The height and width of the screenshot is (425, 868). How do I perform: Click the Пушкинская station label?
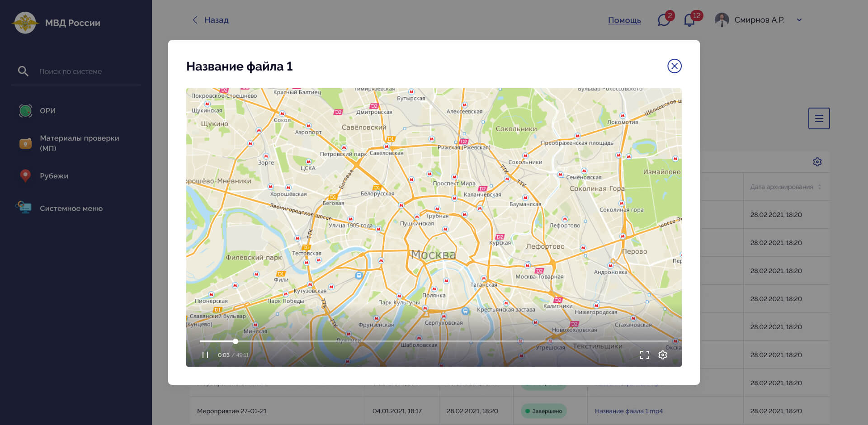(417, 223)
